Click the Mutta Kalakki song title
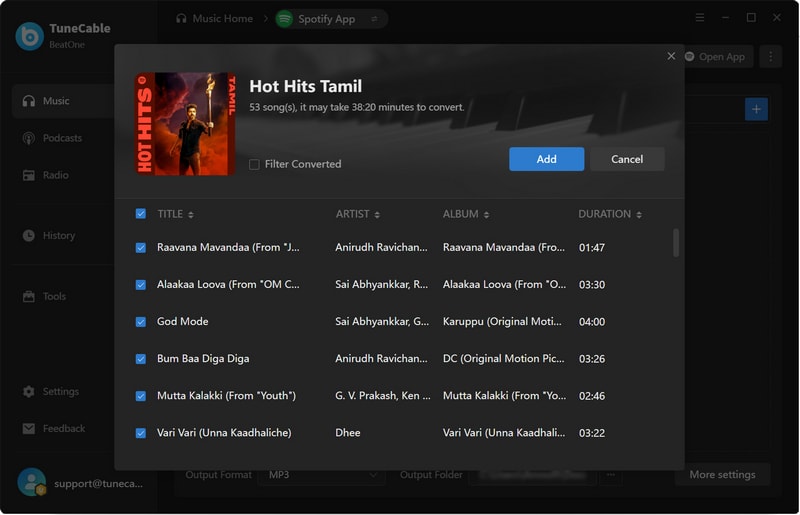 pos(227,396)
